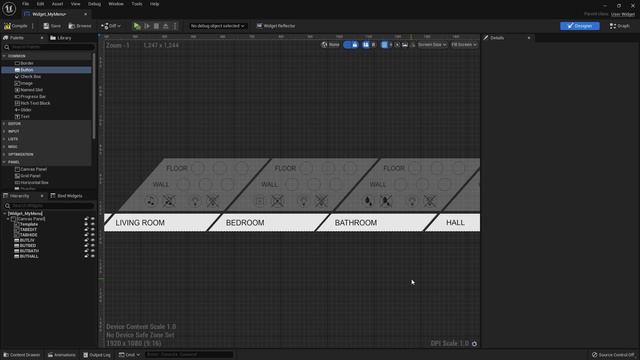
Task: Select Progress Bar widget in palette
Action: 33,97
